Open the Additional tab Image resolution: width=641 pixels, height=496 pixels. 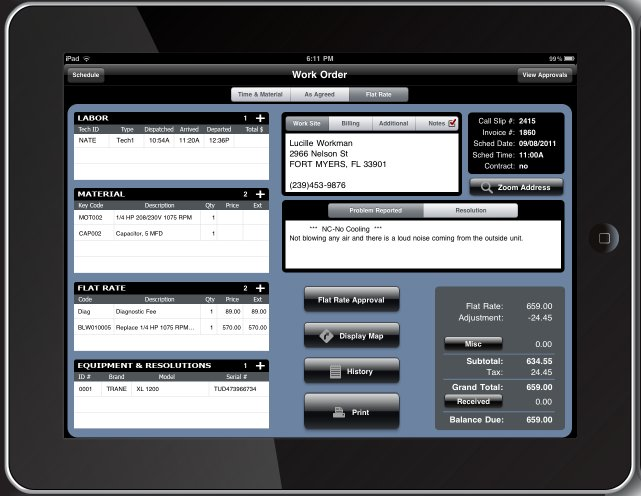(393, 124)
